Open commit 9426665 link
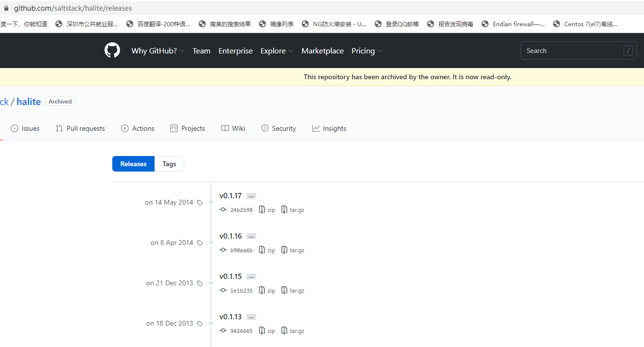The width and height of the screenshot is (644, 347). (242, 331)
